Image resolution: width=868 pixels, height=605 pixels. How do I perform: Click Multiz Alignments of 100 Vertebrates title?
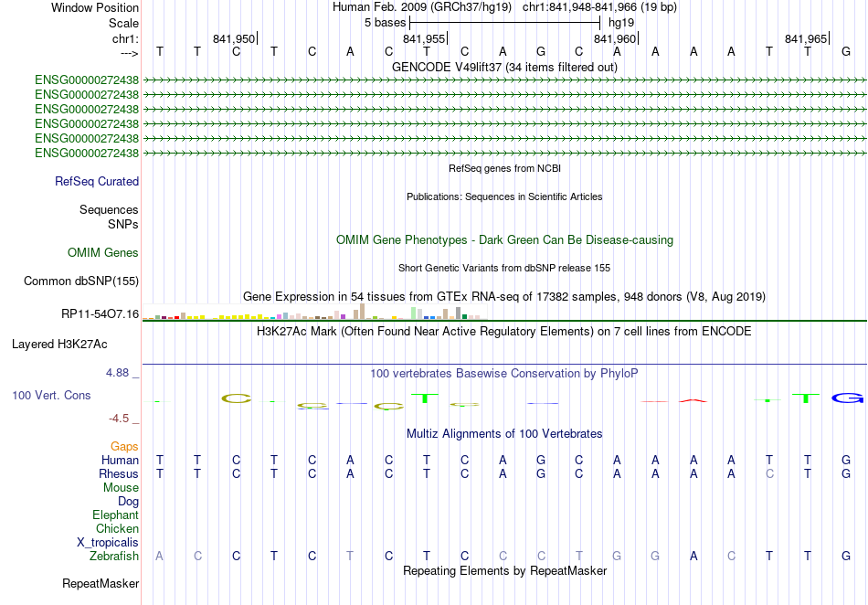[504, 434]
